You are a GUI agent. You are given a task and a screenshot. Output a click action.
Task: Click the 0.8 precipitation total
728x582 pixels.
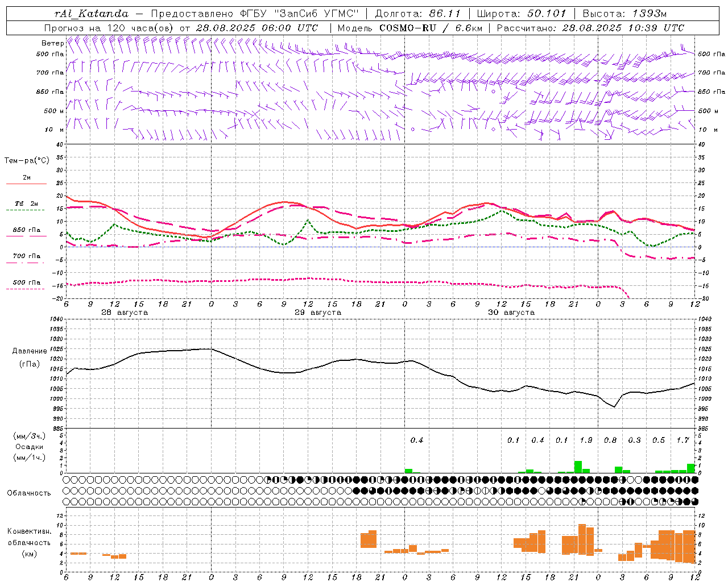(x=610, y=440)
